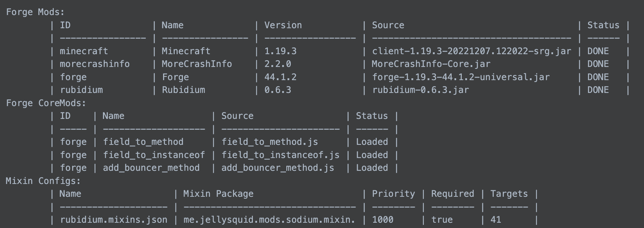Click the MoreCrashInfo-Core.jar source entry
This screenshot has width=644, height=228.
(x=431, y=64)
